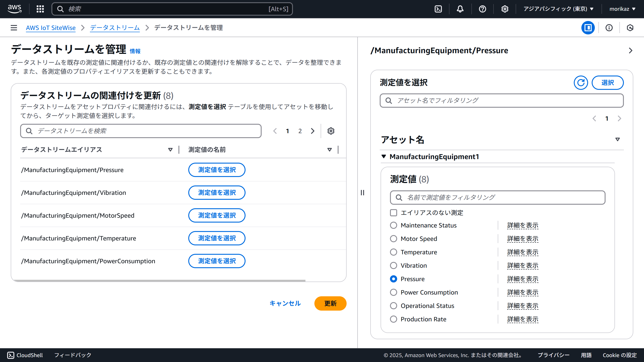
Task: Sort by measurement name column arrow
Action: (330, 150)
